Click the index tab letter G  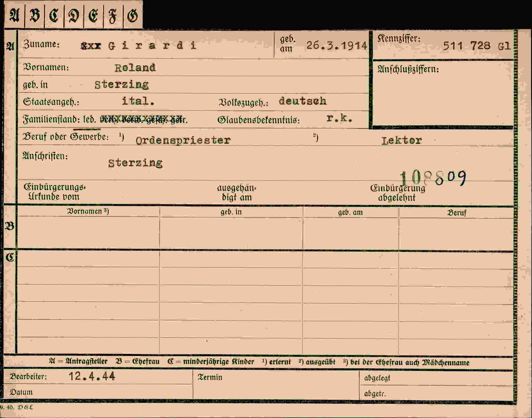(132, 16)
